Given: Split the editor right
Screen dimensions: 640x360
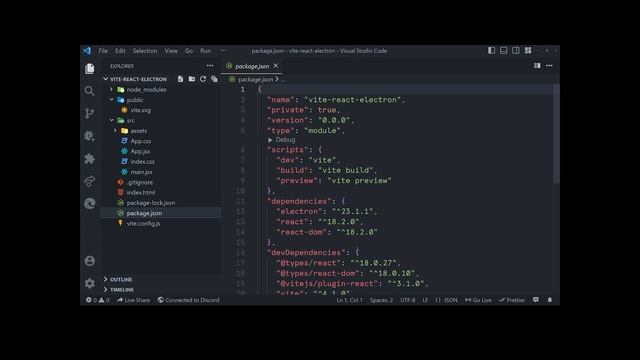Looking at the screenshot, I should 537,66.
